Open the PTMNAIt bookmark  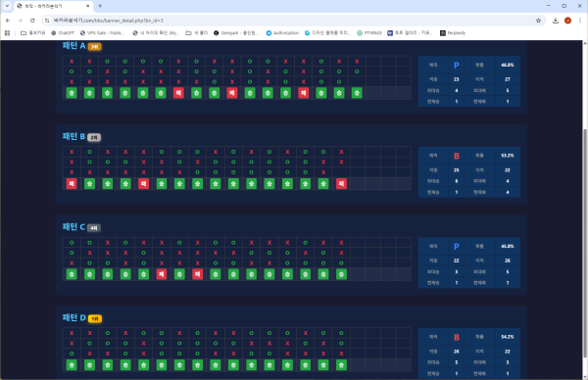coord(369,33)
